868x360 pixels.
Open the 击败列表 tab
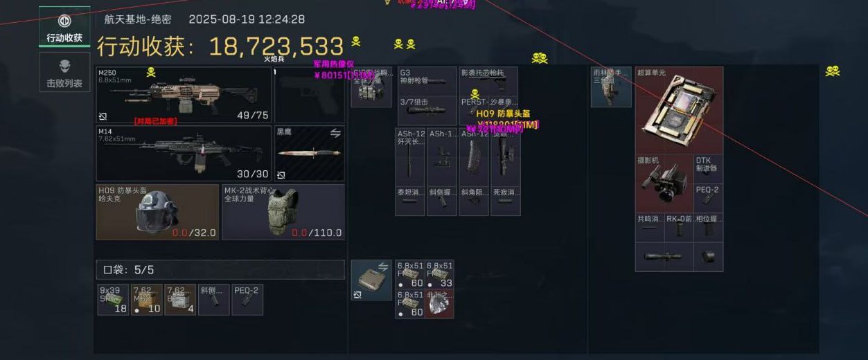point(64,73)
